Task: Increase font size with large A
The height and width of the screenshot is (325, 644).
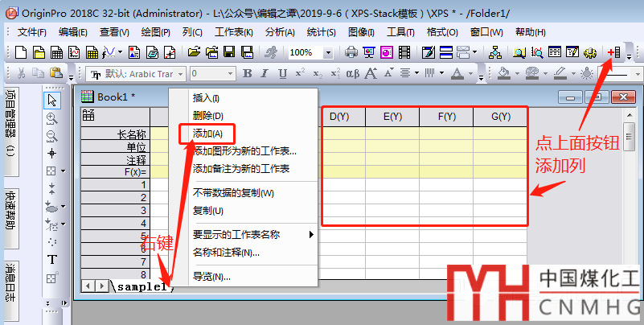Action: [371, 73]
